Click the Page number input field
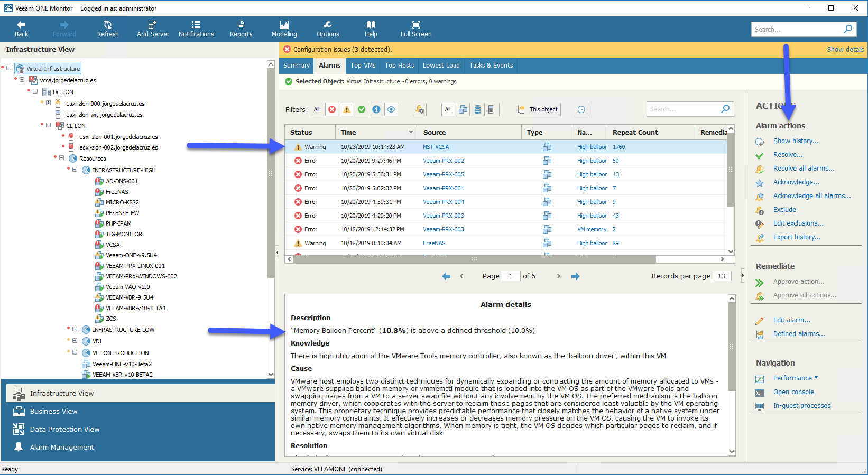Image resolution: width=868 pixels, height=475 pixels. pyautogui.click(x=511, y=276)
